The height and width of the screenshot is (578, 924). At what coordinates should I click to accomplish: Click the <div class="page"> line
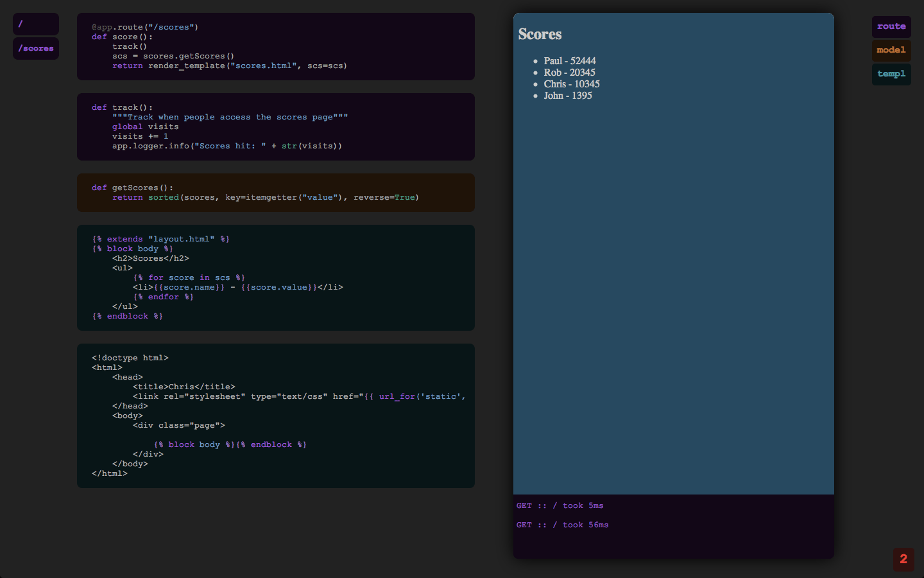178,425
